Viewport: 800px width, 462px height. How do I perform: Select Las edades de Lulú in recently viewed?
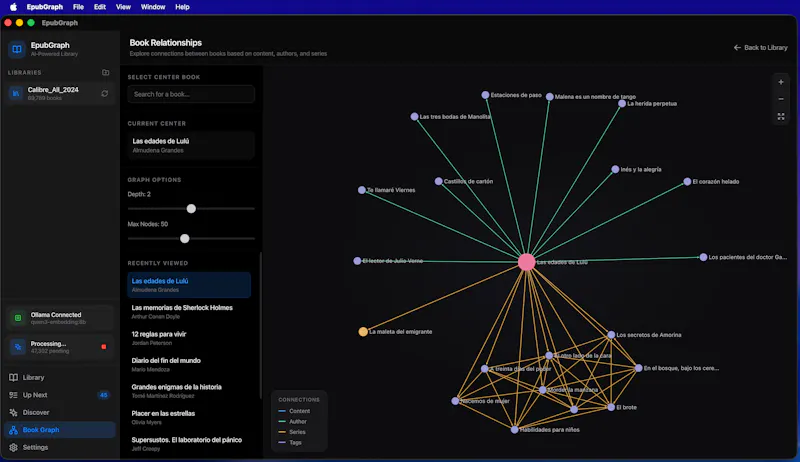click(189, 285)
